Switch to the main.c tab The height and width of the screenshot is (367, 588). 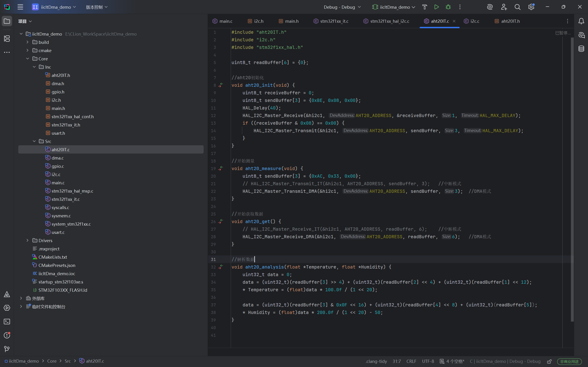(x=225, y=21)
